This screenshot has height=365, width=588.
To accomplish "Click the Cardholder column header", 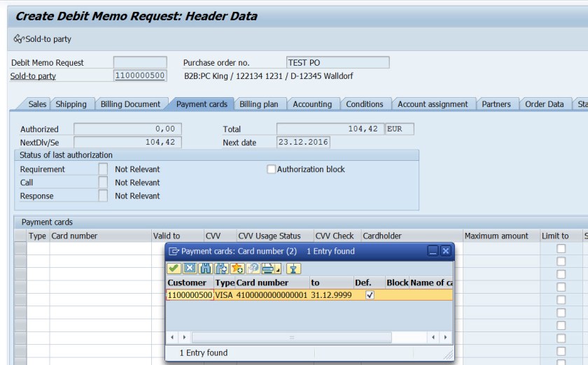I will point(412,236).
